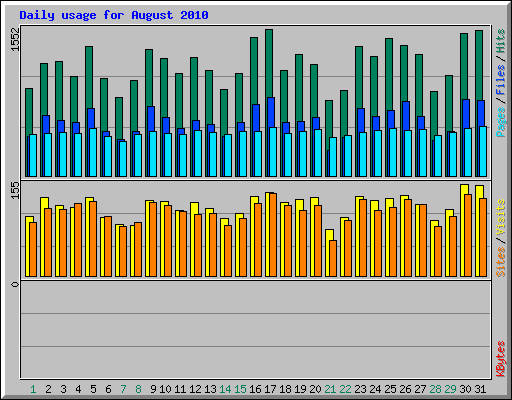Click the "KBytes" legend label
512x400 pixels.
tap(501, 359)
